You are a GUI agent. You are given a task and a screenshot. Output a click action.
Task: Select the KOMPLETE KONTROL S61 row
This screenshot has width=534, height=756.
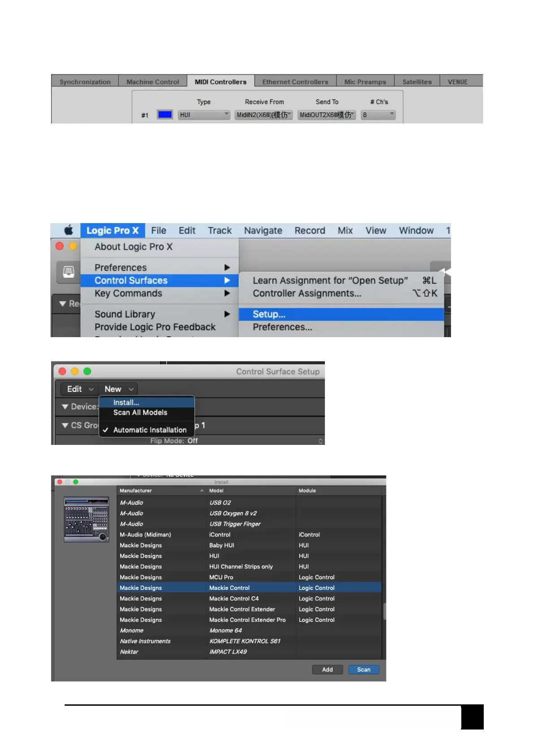click(x=249, y=641)
